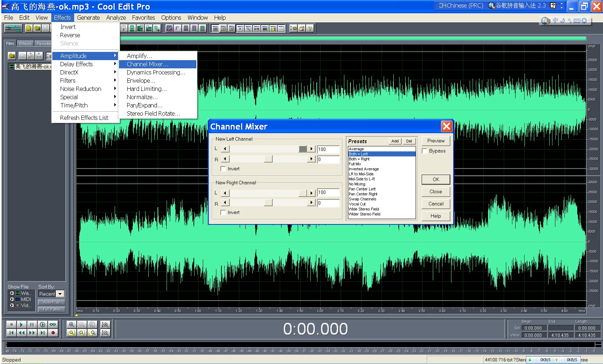Open the Sort By Recent dropdown
Screen dimensions: 603x364
[60, 294]
